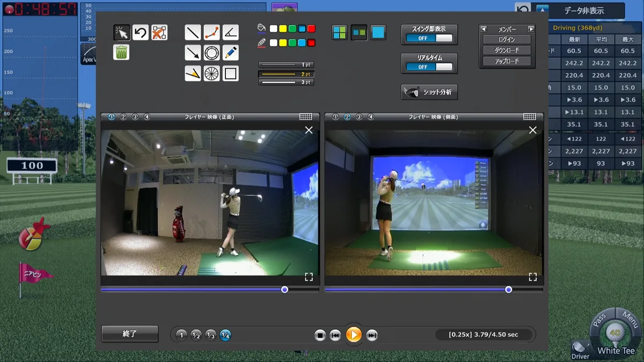Select camera 3 in front view panel
Screen dimensions: 644x362
(135, 117)
